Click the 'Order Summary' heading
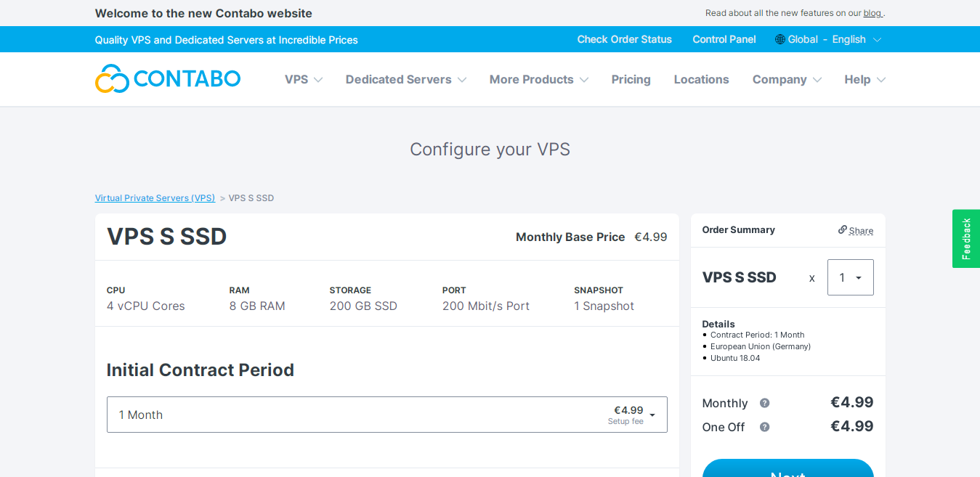 pos(738,230)
